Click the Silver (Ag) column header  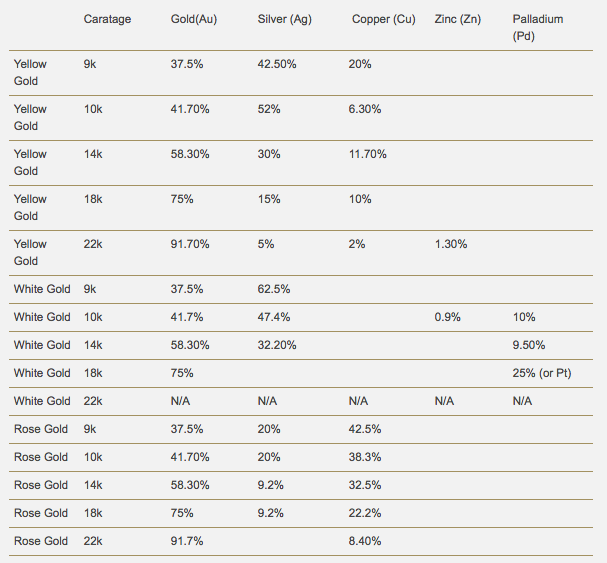(285, 19)
